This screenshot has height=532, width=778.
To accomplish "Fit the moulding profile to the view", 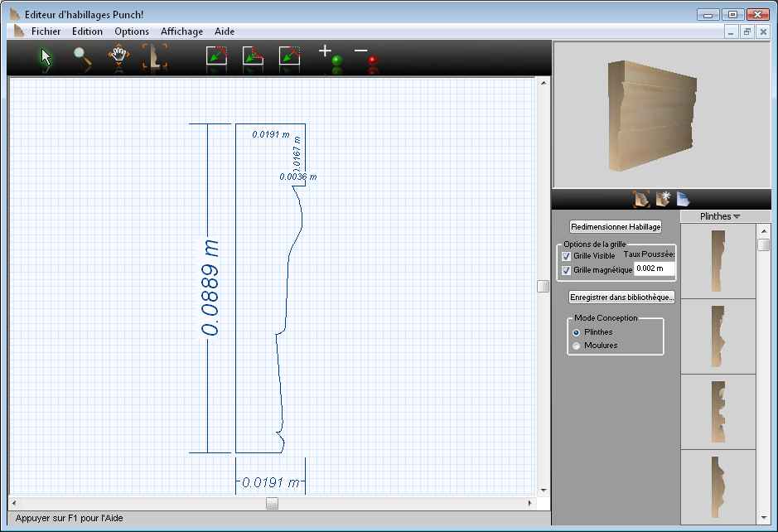I will click(155, 57).
